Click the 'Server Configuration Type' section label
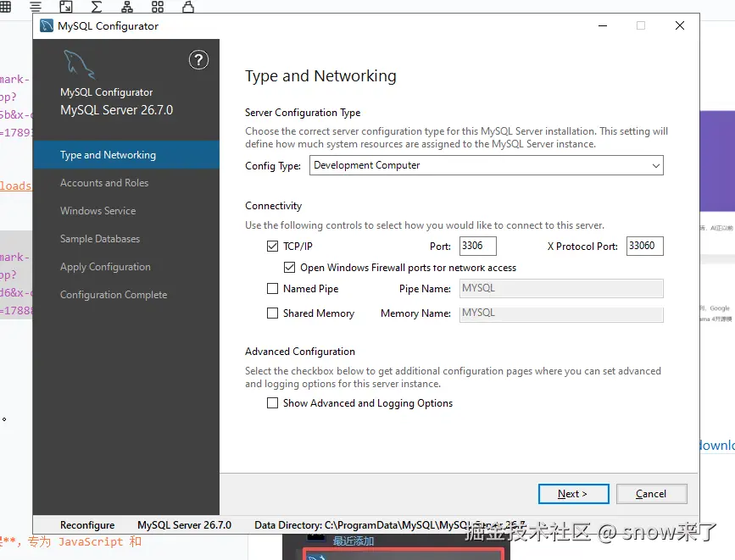This screenshot has height=560, width=735. point(303,113)
